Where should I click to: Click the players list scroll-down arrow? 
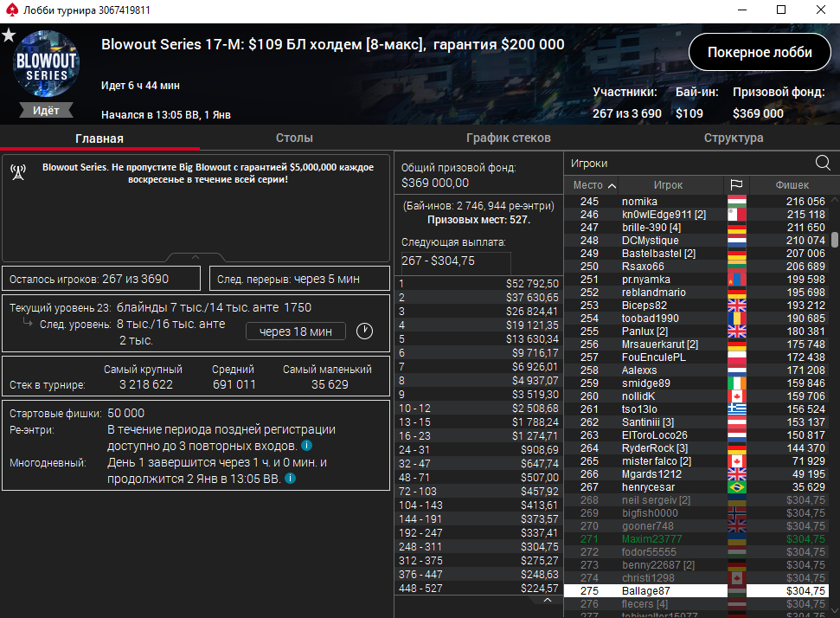point(834,610)
